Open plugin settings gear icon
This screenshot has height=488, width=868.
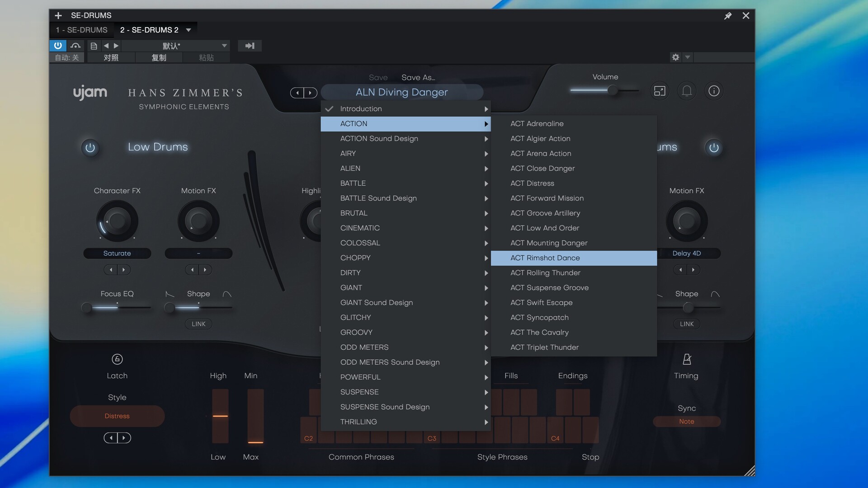pos(675,57)
